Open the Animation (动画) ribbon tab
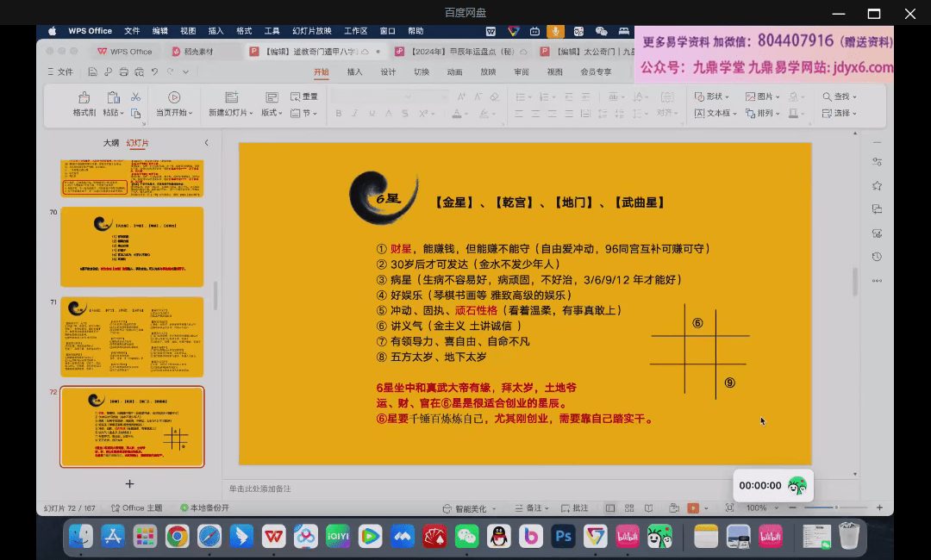 pyautogui.click(x=454, y=72)
